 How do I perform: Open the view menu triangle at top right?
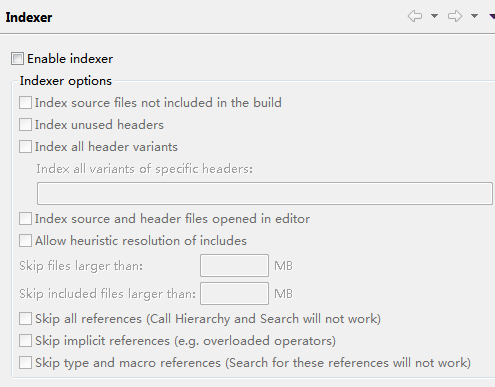pyautogui.click(x=492, y=16)
